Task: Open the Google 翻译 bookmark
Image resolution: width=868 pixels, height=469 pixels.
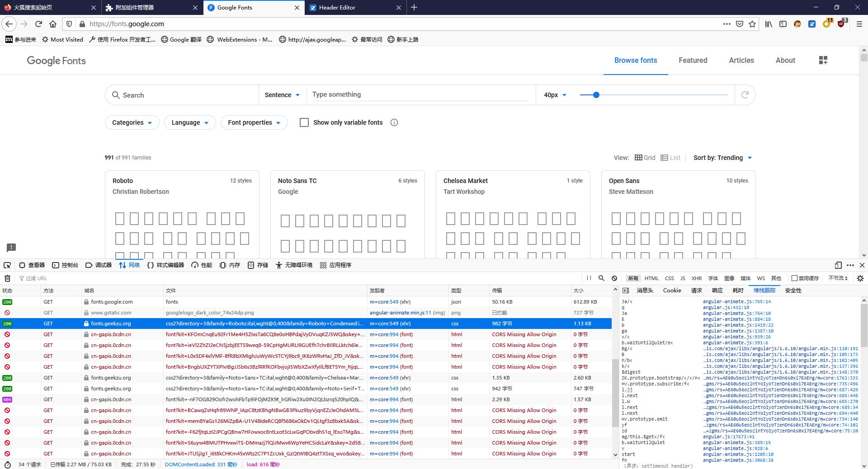Action: pos(181,39)
